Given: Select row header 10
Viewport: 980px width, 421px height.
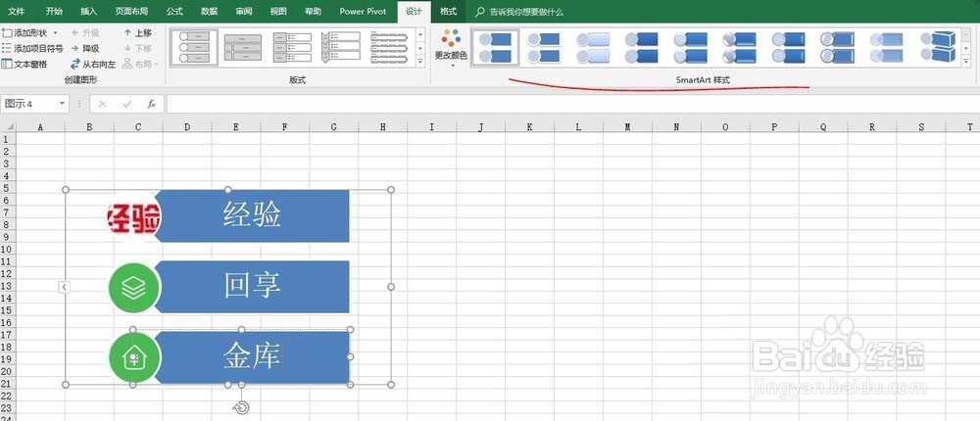Looking at the screenshot, I should click(8, 249).
